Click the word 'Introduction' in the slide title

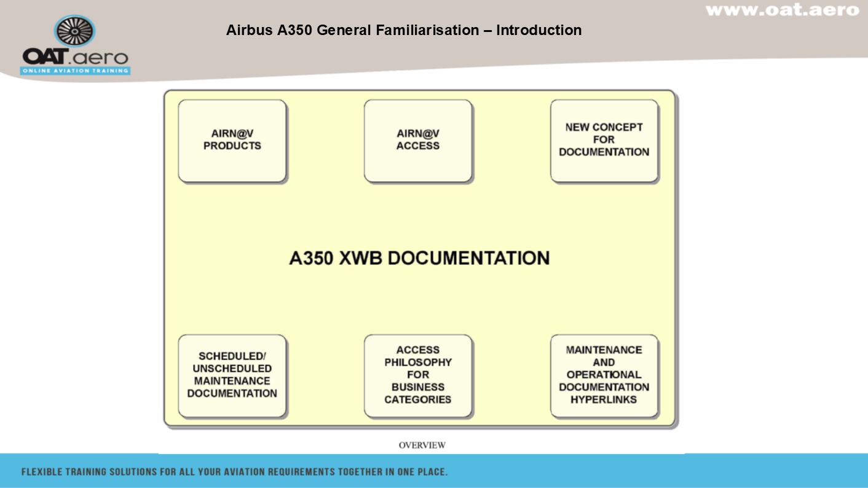pyautogui.click(x=539, y=30)
